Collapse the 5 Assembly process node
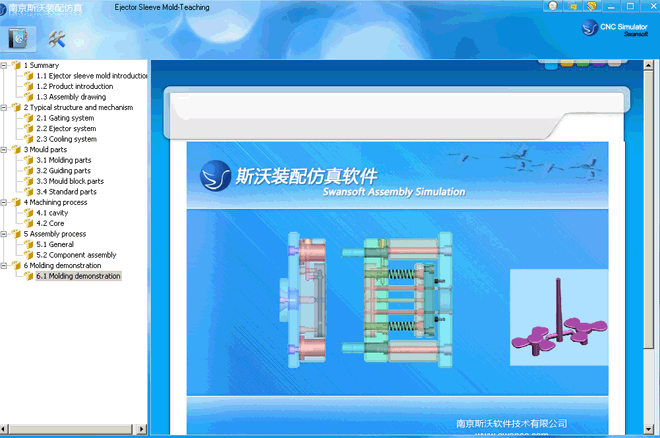This screenshot has width=660, height=438. (x=4, y=234)
